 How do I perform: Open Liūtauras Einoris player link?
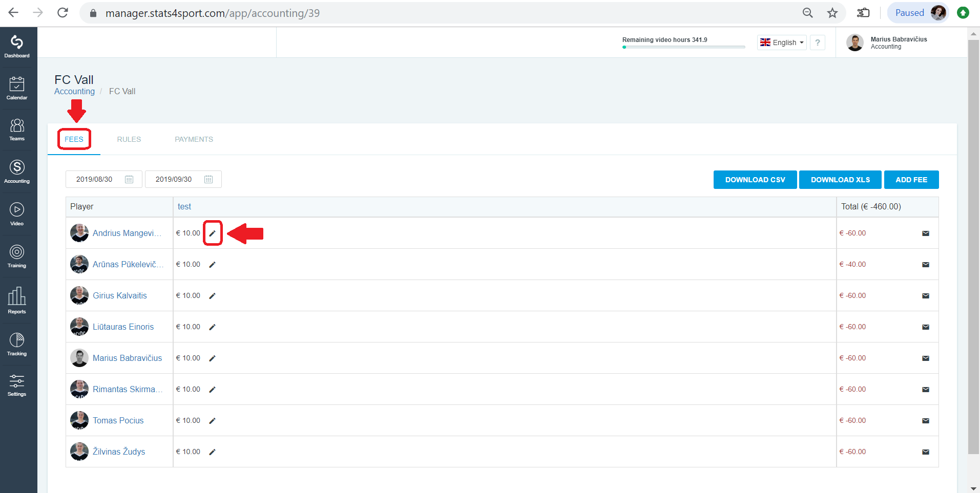coord(123,327)
